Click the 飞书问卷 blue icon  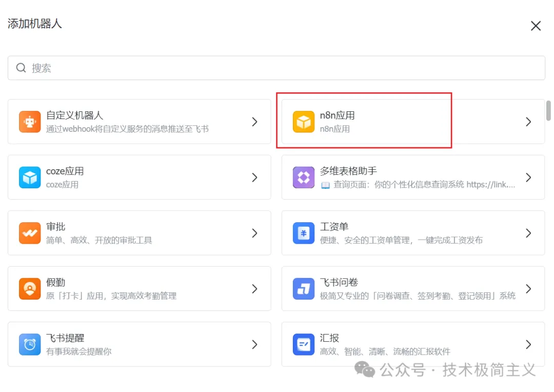[304, 289]
